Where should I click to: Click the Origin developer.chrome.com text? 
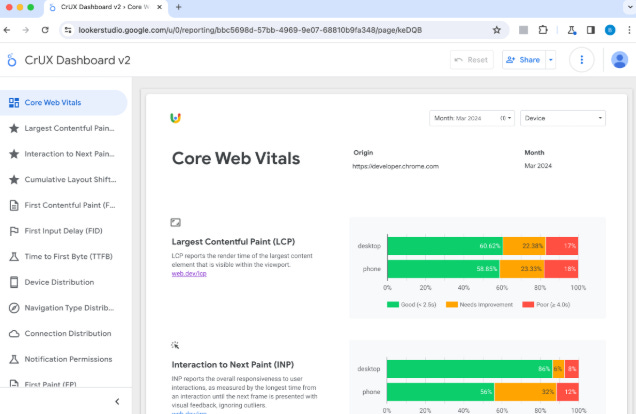(395, 166)
